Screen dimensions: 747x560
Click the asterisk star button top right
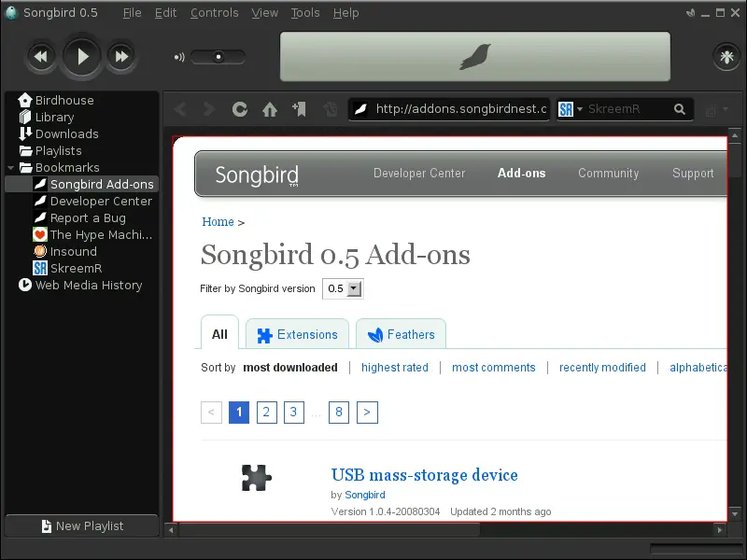pos(726,57)
